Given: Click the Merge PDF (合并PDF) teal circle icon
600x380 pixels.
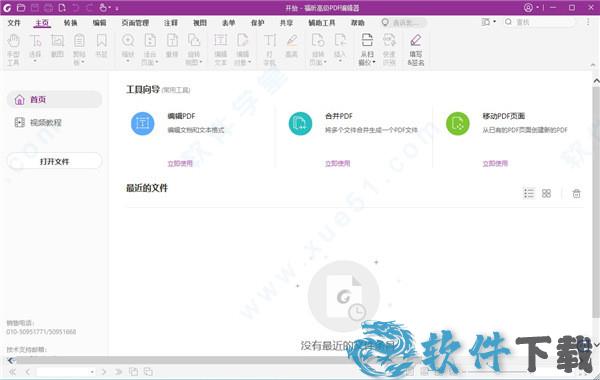Looking at the screenshot, I should [300, 123].
